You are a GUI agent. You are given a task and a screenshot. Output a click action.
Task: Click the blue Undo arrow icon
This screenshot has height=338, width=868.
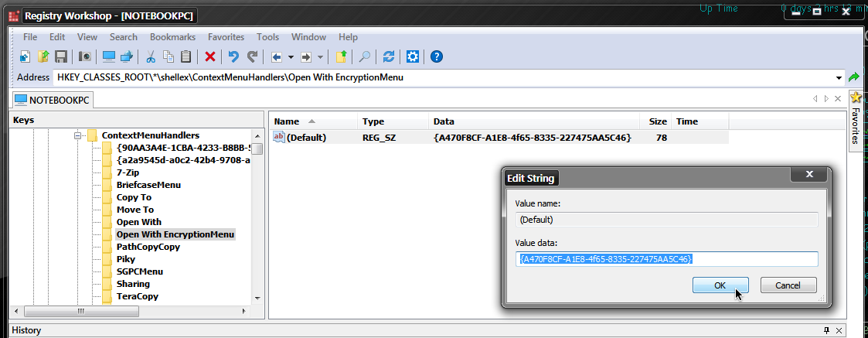click(x=233, y=56)
